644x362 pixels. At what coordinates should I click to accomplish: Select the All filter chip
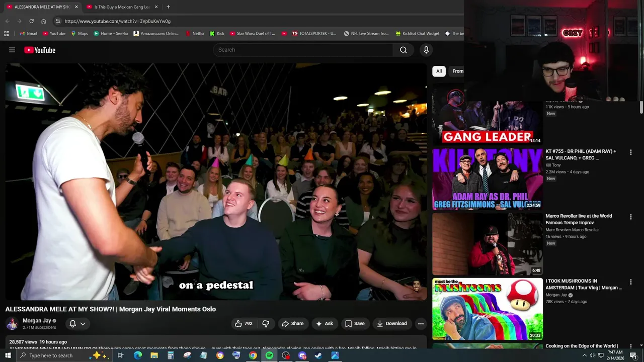click(439, 71)
